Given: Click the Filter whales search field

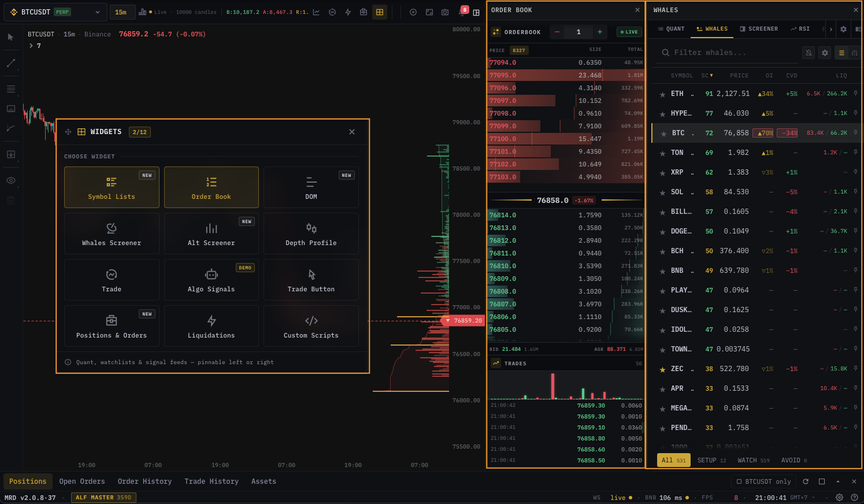Looking at the screenshot, I should pyautogui.click(x=729, y=53).
